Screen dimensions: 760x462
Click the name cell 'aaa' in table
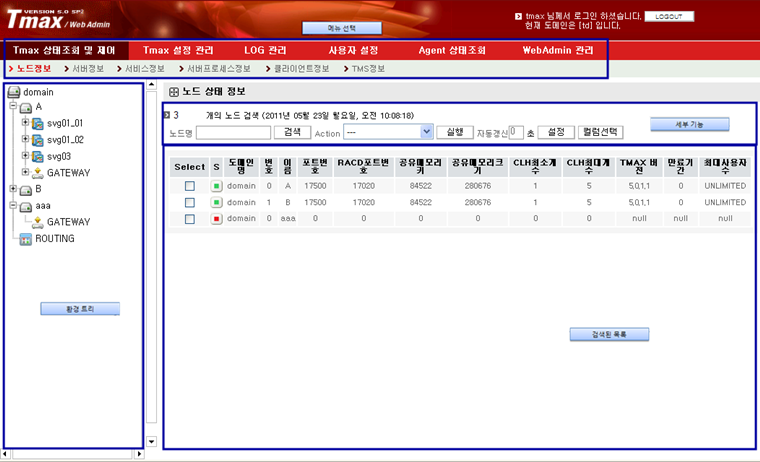pyautogui.click(x=288, y=219)
